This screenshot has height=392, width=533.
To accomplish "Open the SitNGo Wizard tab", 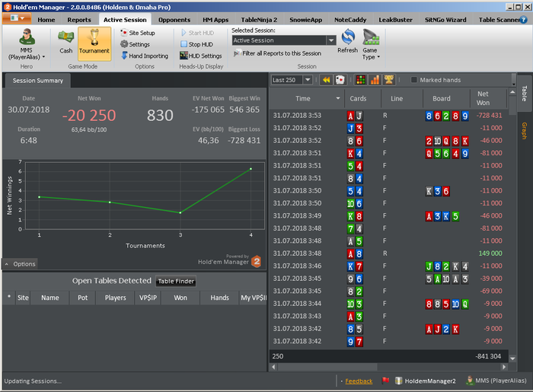I will point(445,20).
